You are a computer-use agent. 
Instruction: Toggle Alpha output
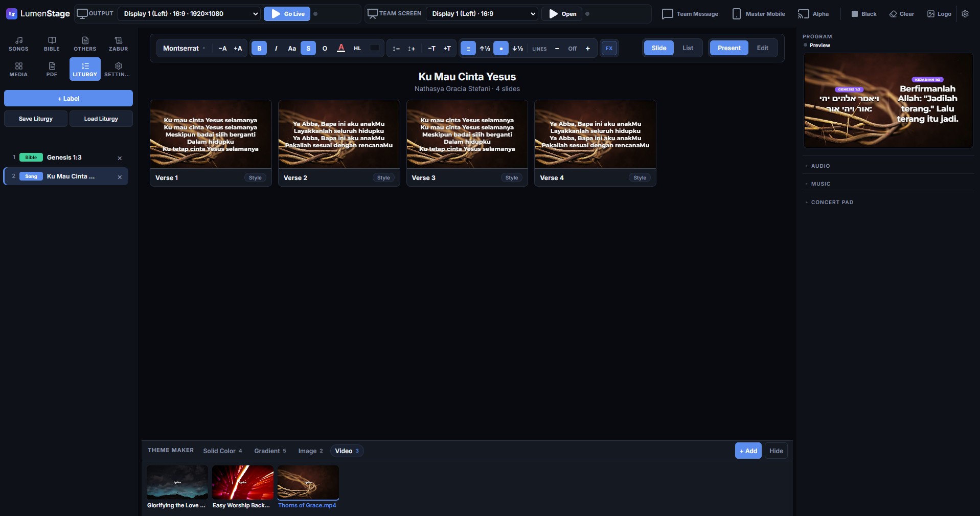pos(813,14)
